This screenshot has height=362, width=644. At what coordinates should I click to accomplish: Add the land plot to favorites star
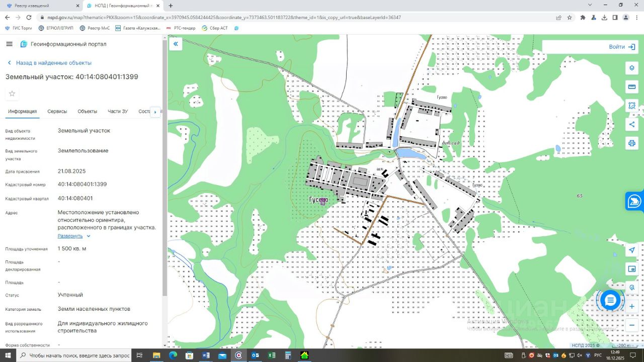tap(12, 94)
